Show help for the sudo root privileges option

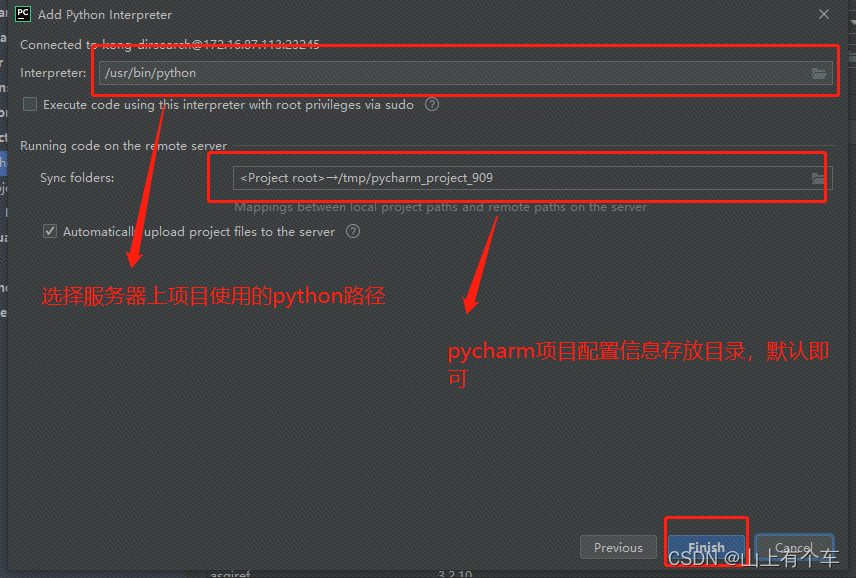click(432, 104)
